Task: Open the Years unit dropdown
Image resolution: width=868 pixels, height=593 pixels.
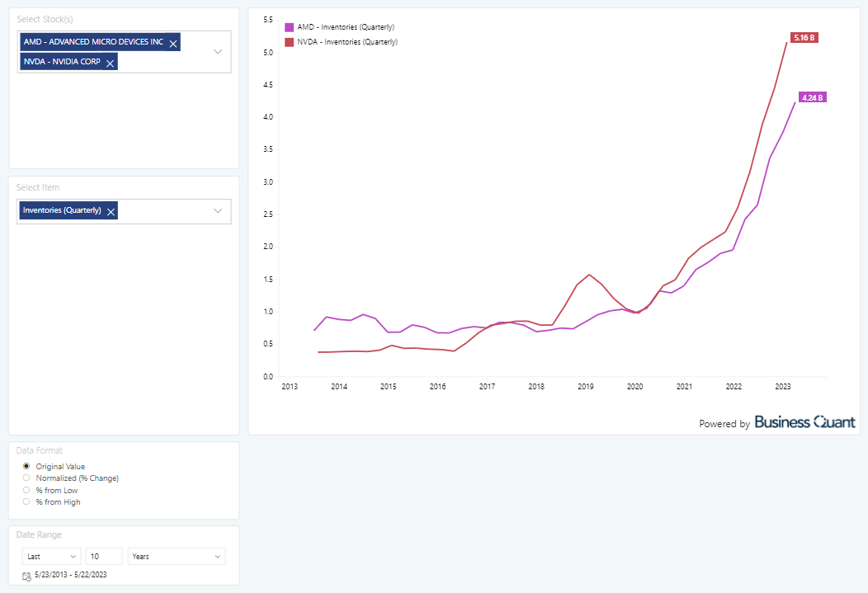Action: click(x=177, y=557)
